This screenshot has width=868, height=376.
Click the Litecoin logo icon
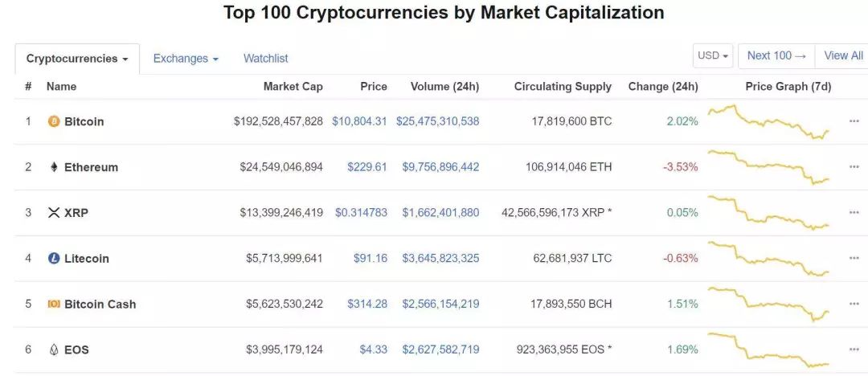[54, 259]
